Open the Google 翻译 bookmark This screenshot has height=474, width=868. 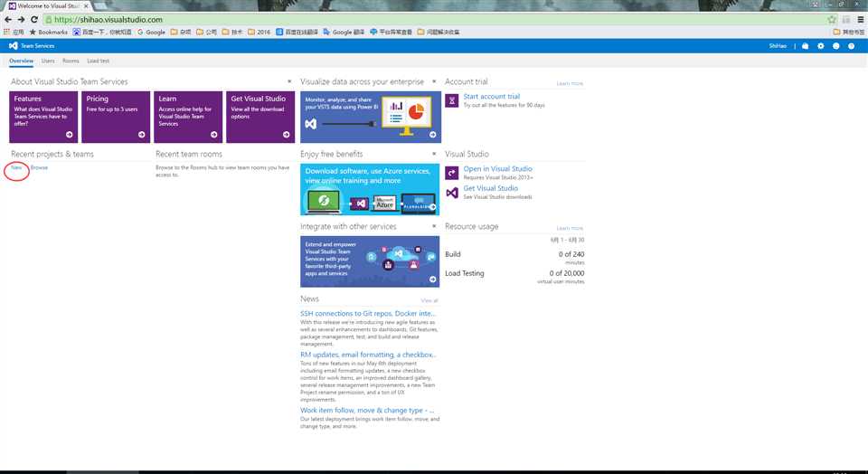(x=344, y=33)
